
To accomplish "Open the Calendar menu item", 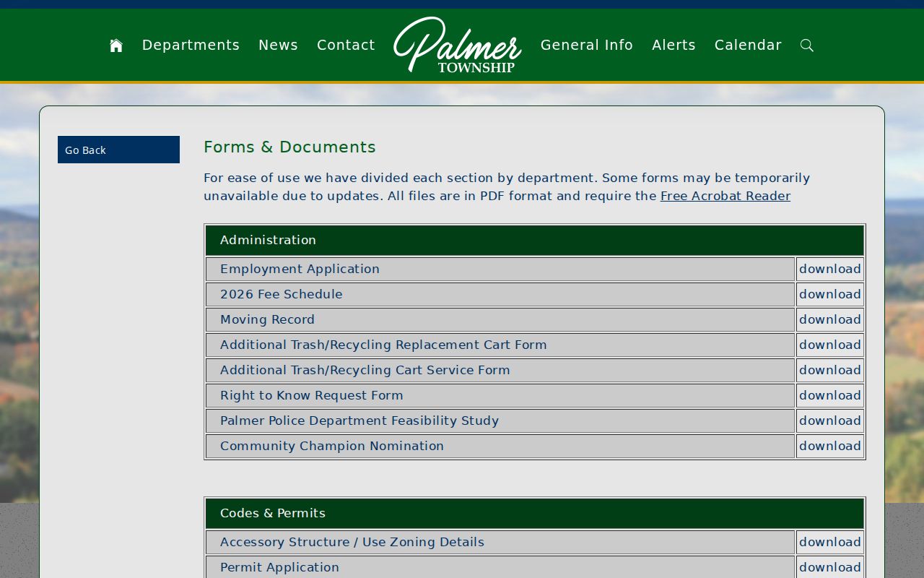I will 748,46.
